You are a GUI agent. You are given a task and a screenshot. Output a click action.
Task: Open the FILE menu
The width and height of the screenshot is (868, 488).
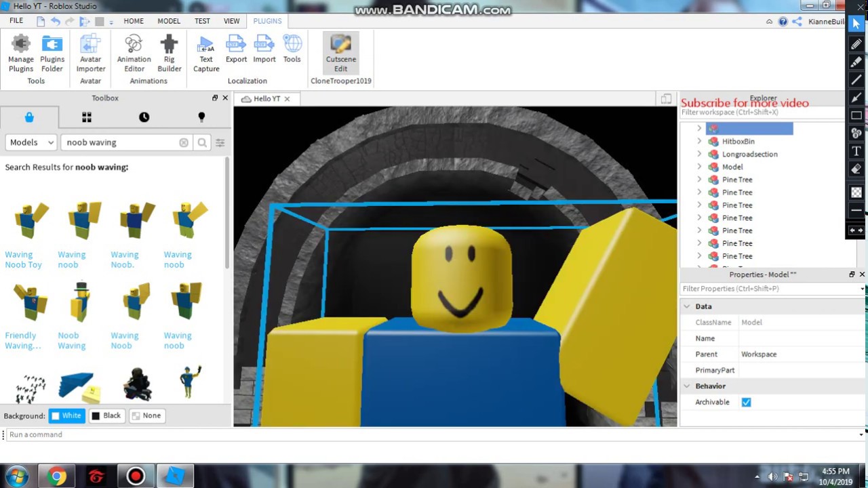pos(16,21)
